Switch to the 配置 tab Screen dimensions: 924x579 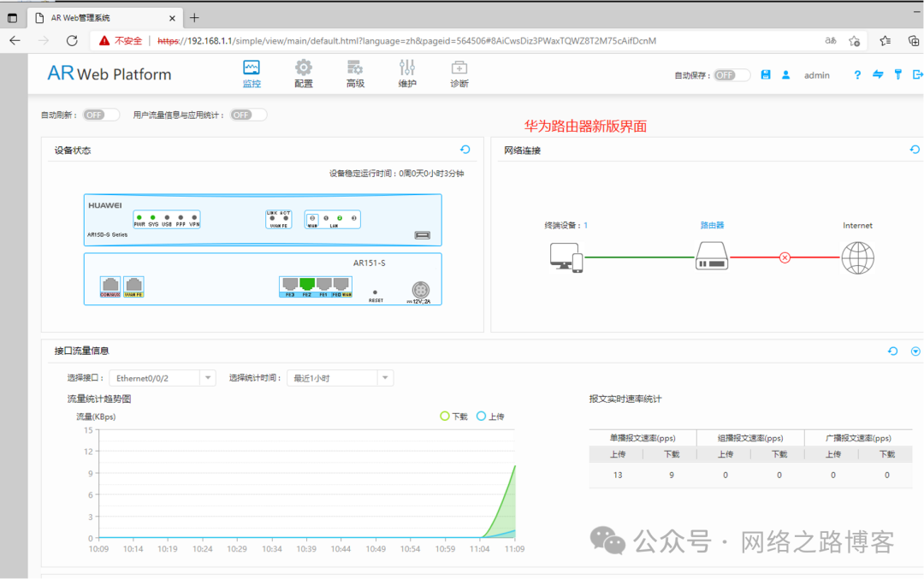tap(304, 74)
